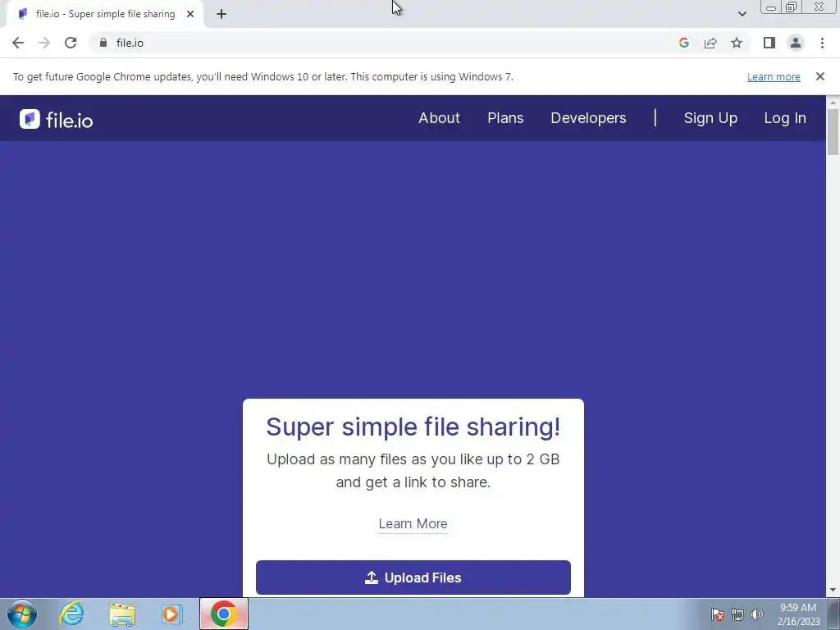Expand the tab search chevron
840x630 pixels.
pos(742,14)
